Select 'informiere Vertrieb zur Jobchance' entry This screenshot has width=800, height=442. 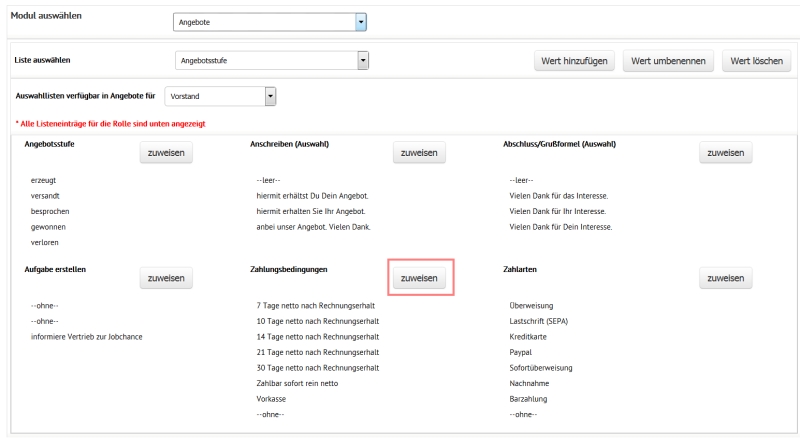coord(87,336)
